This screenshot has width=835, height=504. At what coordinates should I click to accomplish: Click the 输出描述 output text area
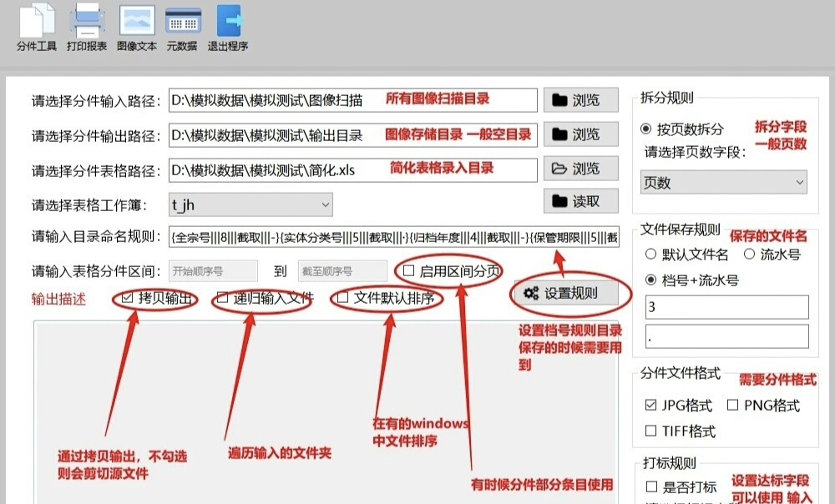pos(326,412)
